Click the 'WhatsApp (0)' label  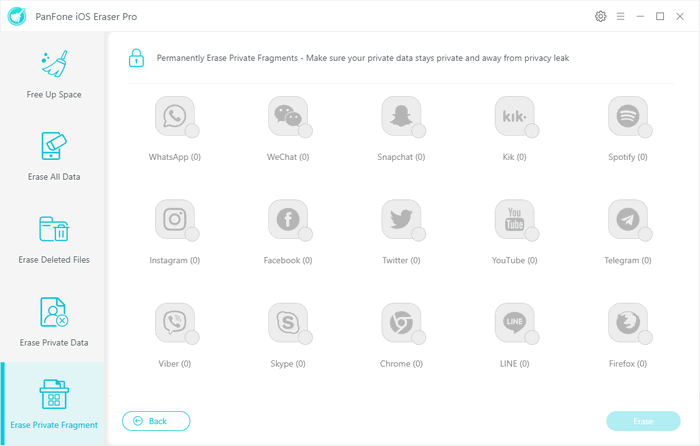coord(175,157)
